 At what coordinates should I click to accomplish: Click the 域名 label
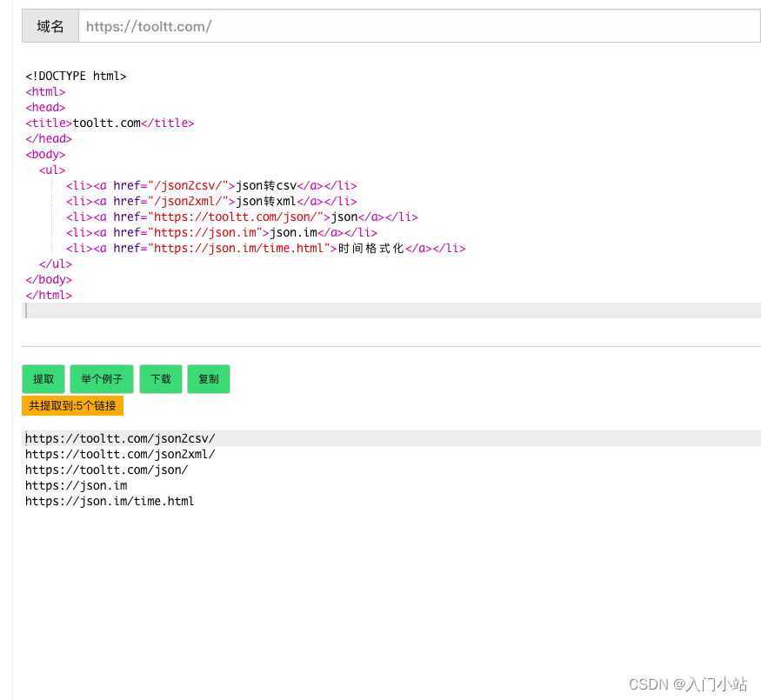point(50,26)
